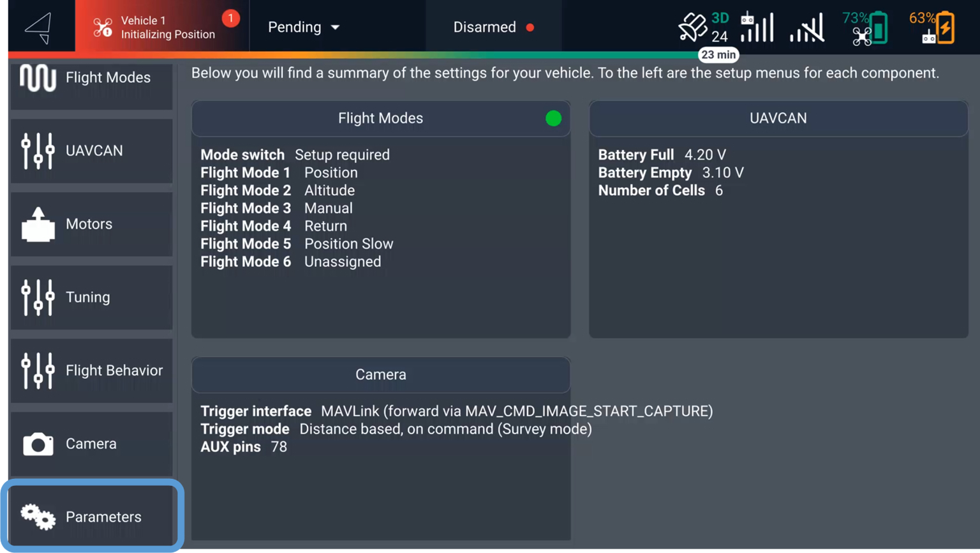Viewport: 980px width, 553px height.
Task: Open Flight Behavior settings in sidebar
Action: click(x=91, y=371)
